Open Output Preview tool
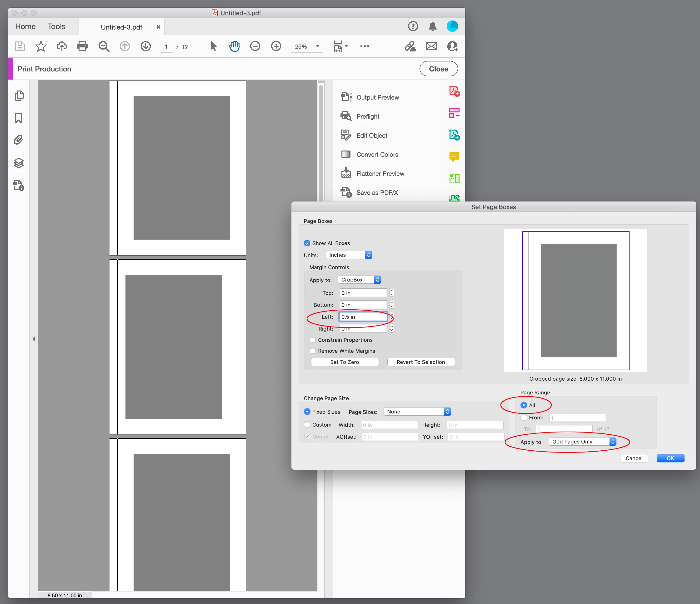This screenshot has height=604, width=700. 377,97
